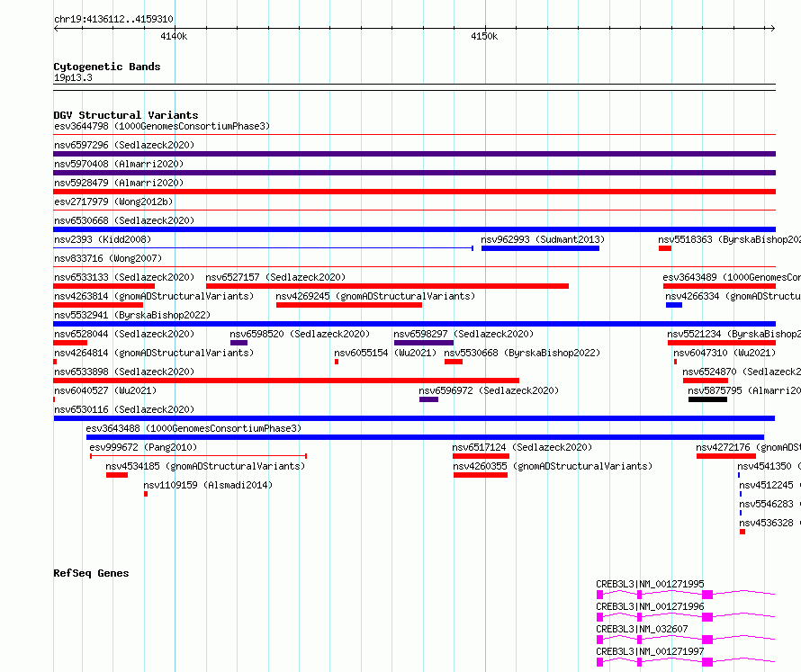Select the nsv5530668 short red bar

[454, 362]
